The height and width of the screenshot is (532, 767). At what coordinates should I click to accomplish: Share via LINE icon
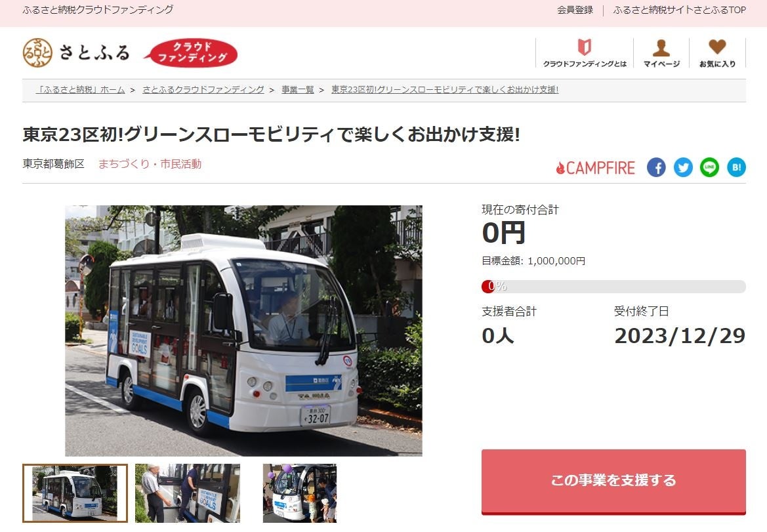pyautogui.click(x=710, y=168)
